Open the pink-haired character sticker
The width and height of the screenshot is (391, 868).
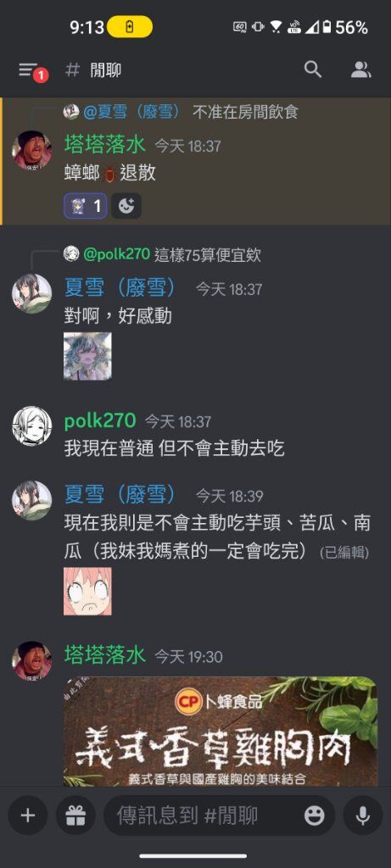87,591
